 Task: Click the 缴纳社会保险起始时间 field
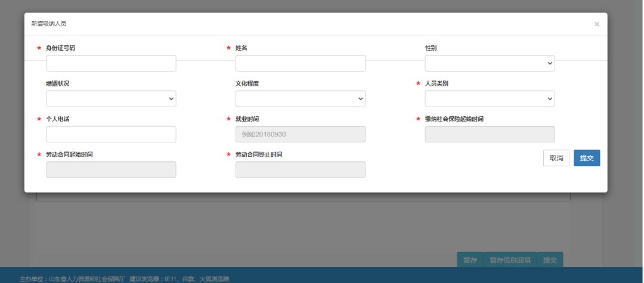click(490, 135)
